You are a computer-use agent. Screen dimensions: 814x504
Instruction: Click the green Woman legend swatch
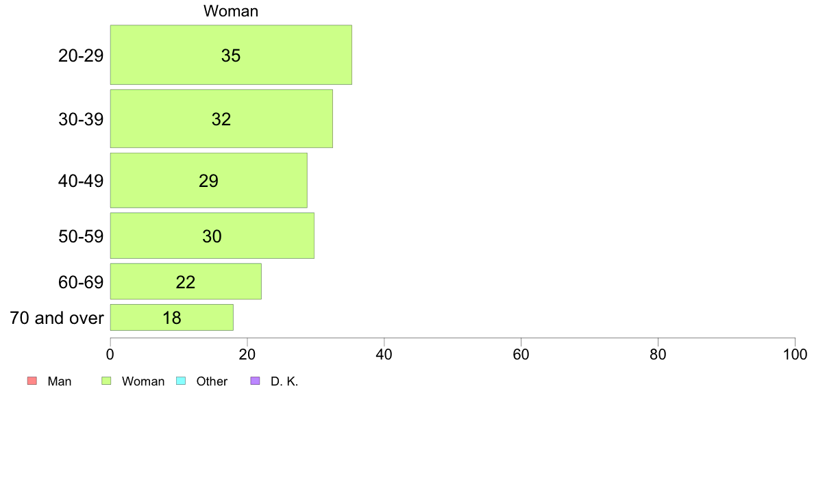click(106, 381)
